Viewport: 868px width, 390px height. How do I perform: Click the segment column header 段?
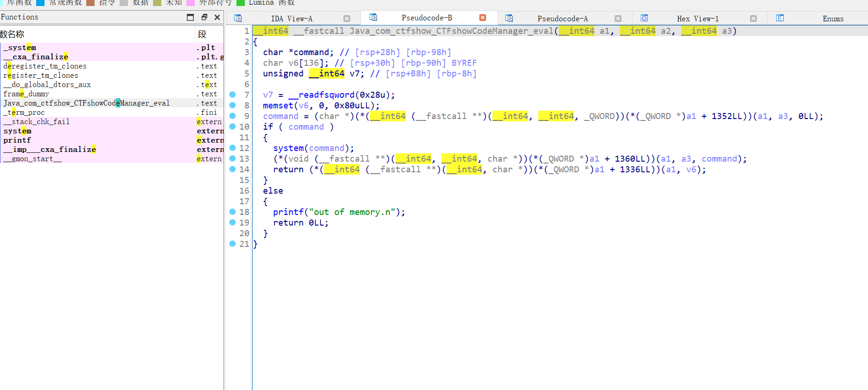pos(202,34)
